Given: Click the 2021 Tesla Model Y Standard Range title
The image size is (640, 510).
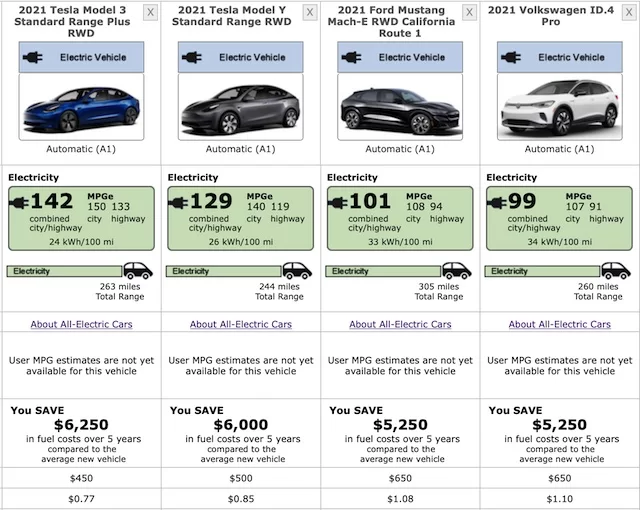Looking at the screenshot, I should tap(239, 16).
